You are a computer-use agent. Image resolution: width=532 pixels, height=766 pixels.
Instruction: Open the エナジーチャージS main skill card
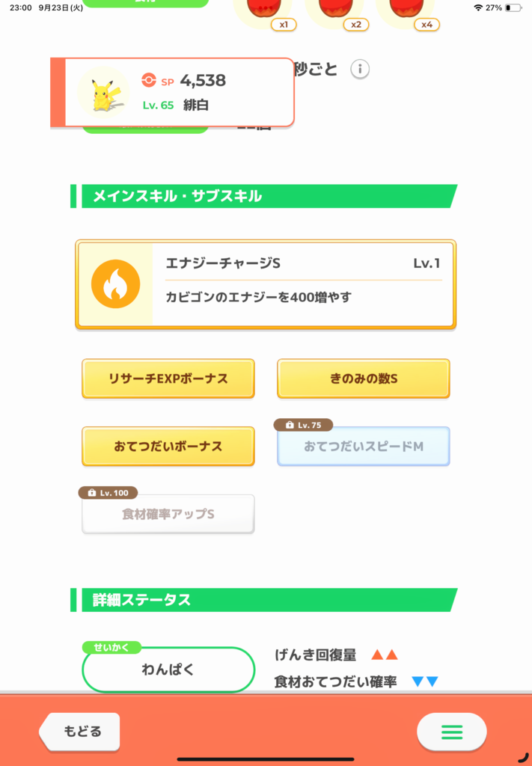tap(266, 284)
